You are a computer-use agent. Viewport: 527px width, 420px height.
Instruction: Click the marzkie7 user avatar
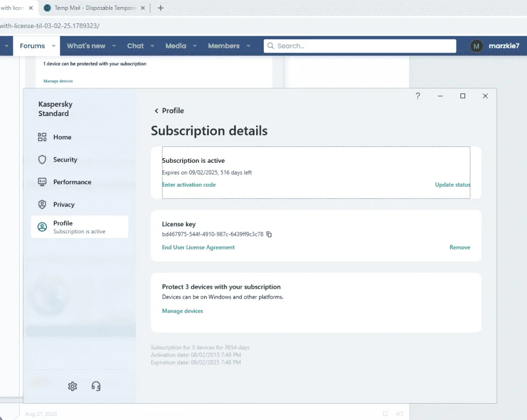[x=476, y=46]
